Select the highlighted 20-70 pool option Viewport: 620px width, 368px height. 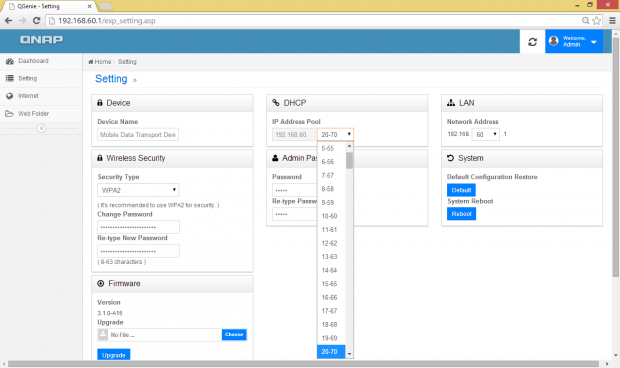pyautogui.click(x=331, y=351)
